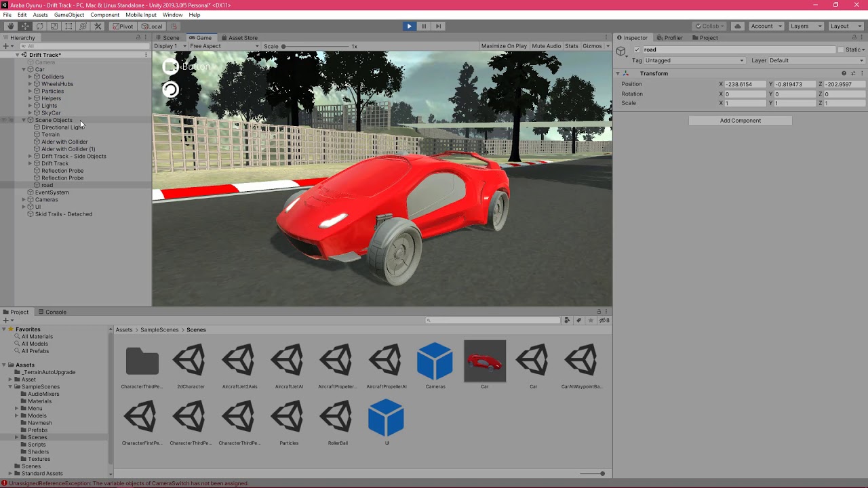Viewport: 868px width, 488px height.
Task: Toggle Local handle rotation
Action: [x=152, y=26]
